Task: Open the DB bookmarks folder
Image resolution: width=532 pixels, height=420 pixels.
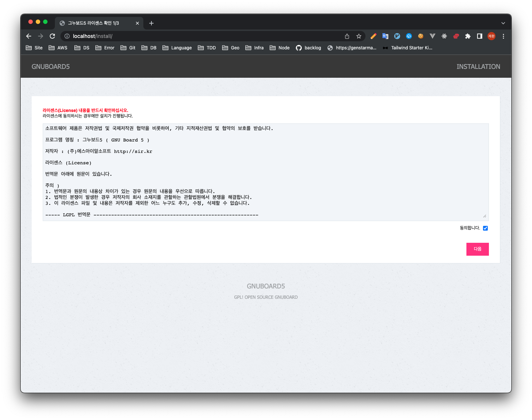Action: 149,48
